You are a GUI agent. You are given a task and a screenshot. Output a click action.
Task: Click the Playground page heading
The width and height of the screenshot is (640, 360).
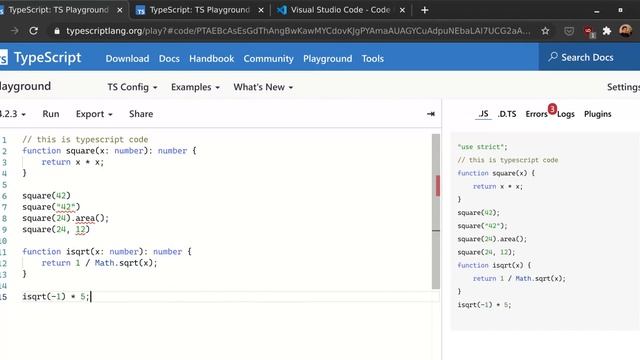pos(25,87)
